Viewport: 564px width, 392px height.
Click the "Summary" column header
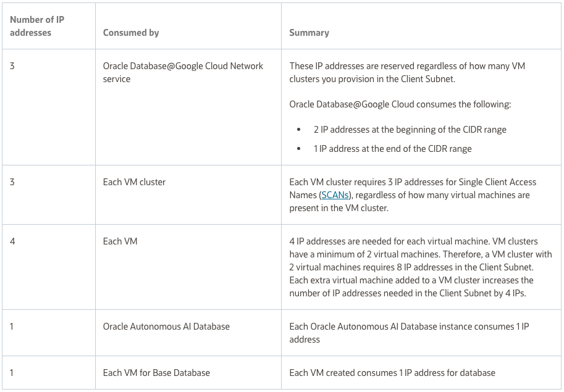[309, 33]
